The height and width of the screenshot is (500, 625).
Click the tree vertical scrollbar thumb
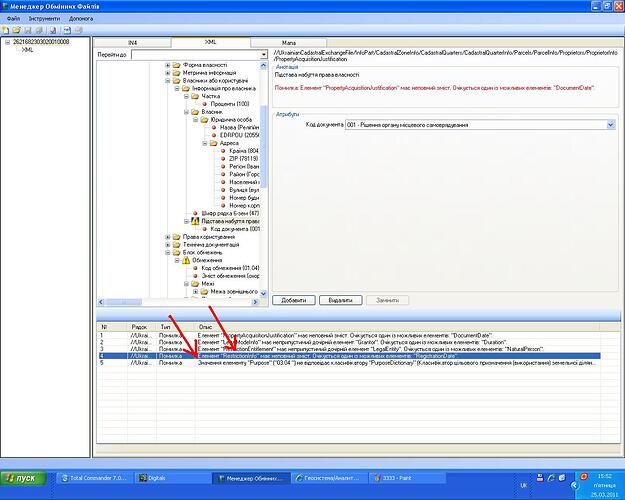click(263, 146)
